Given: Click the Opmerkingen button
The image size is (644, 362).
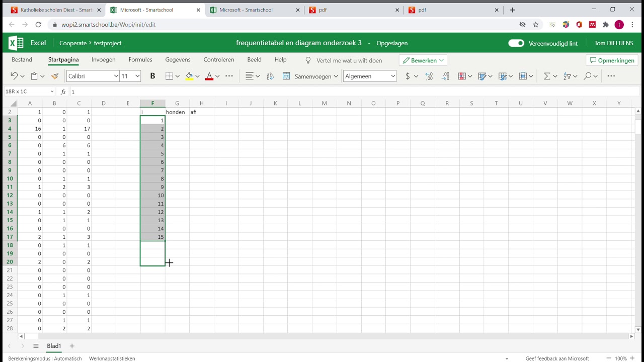Looking at the screenshot, I should (x=612, y=60).
